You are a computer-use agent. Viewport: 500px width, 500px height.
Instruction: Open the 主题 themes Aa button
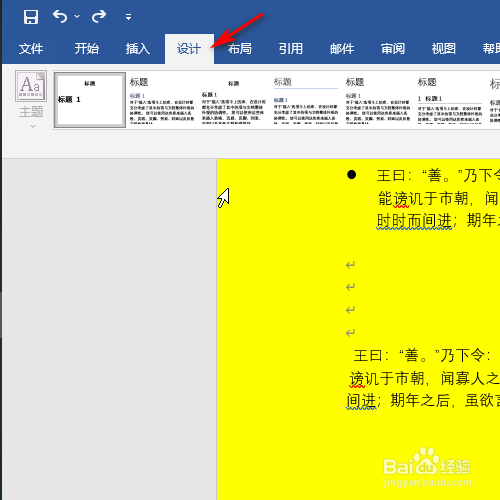point(31,86)
